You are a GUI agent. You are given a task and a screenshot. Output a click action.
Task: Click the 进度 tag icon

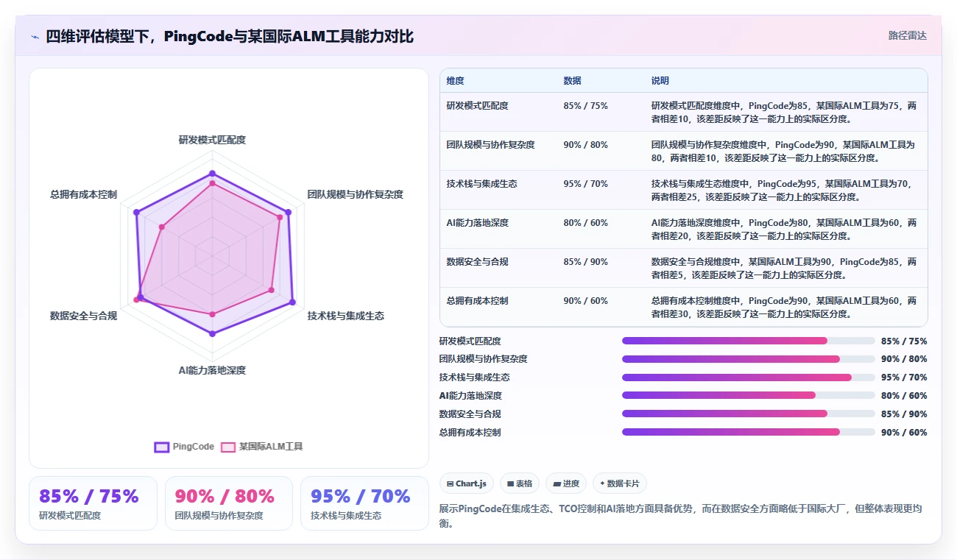[x=557, y=484]
